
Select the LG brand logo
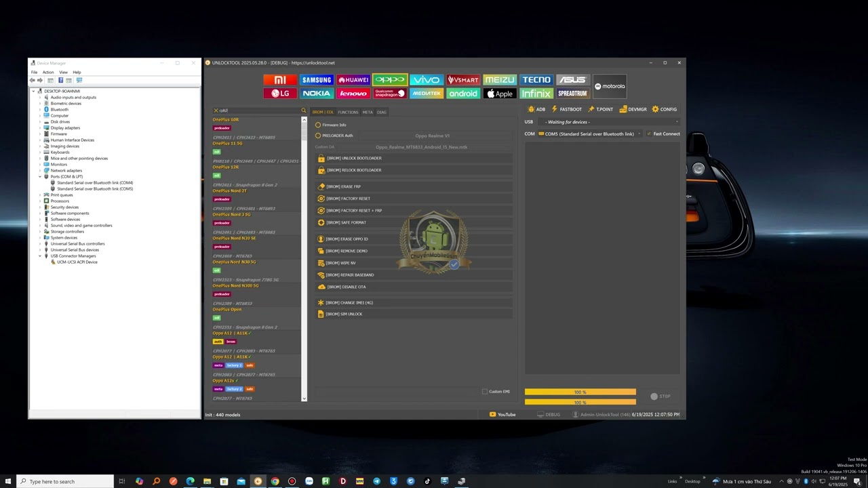(x=280, y=94)
